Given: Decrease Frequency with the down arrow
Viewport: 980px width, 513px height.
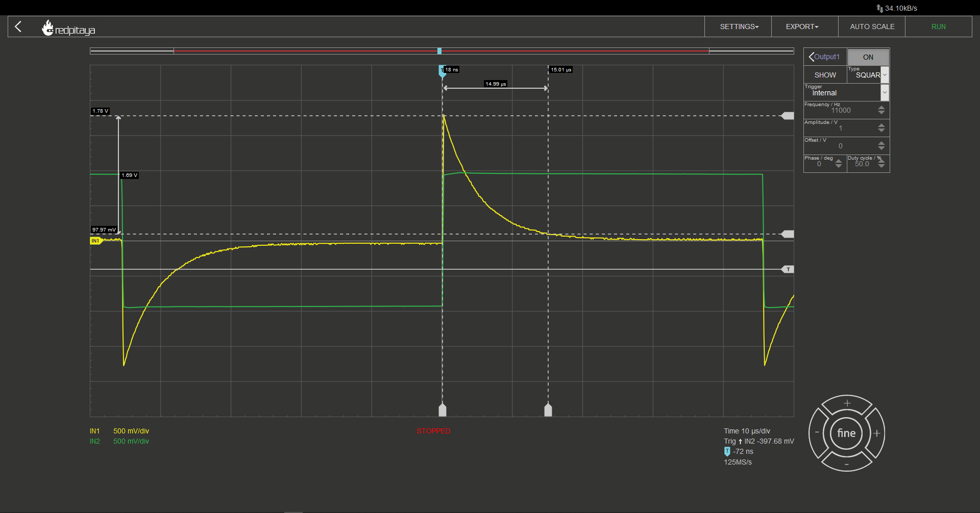Looking at the screenshot, I should click(x=881, y=113).
